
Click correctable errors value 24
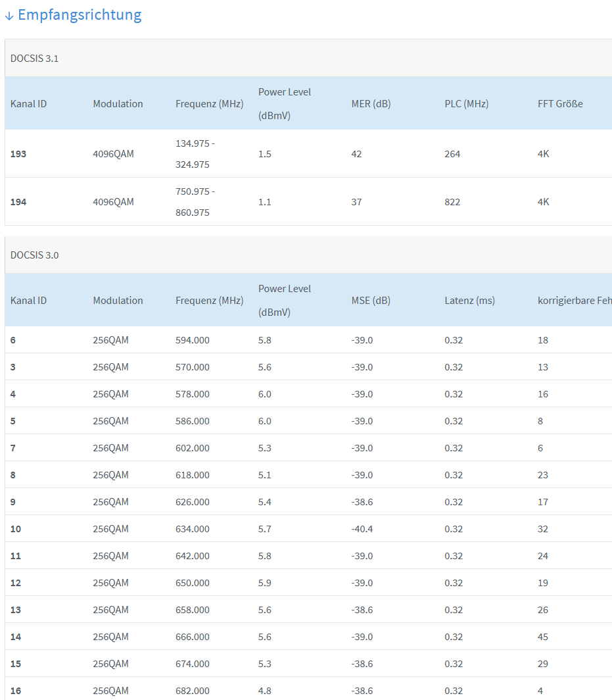point(543,557)
